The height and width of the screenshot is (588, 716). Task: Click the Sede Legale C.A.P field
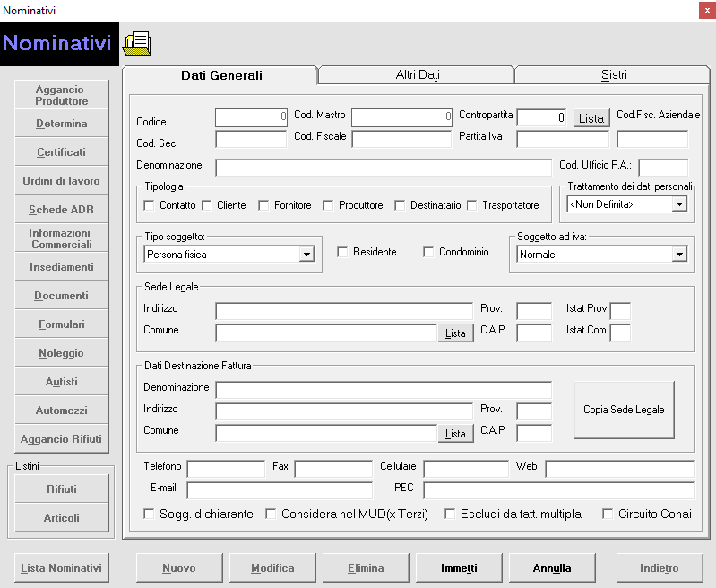tap(534, 333)
